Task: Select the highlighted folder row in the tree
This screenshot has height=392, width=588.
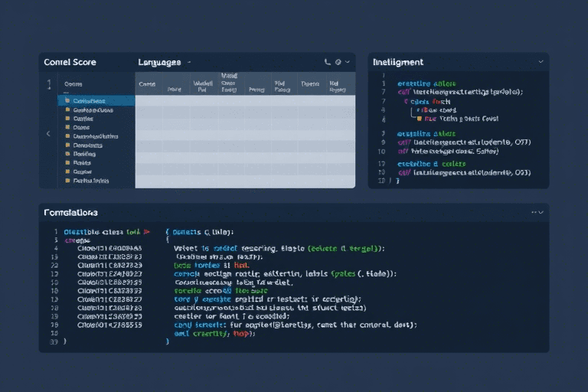Action: click(x=96, y=100)
